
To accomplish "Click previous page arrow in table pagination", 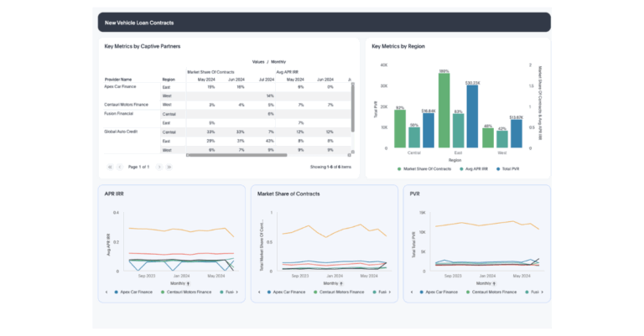I will click(x=118, y=167).
